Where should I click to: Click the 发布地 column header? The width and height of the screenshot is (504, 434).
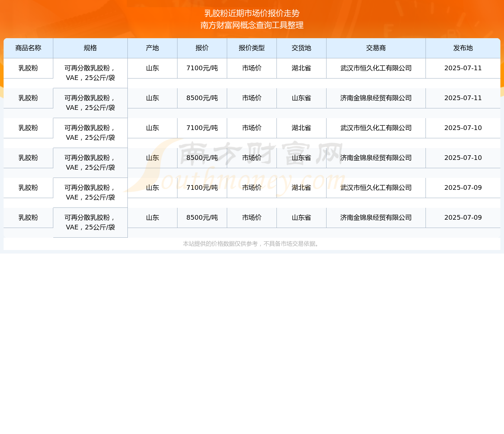pos(463,48)
